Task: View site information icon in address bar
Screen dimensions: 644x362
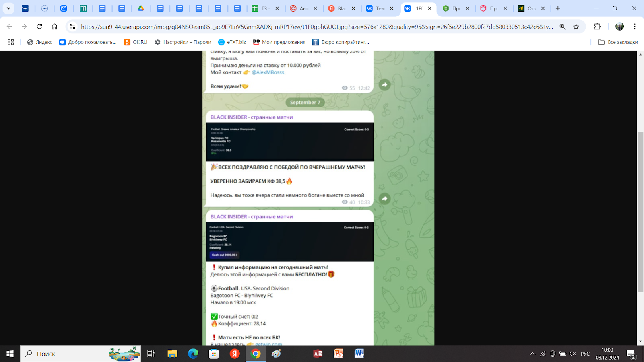Action: coord(72,27)
